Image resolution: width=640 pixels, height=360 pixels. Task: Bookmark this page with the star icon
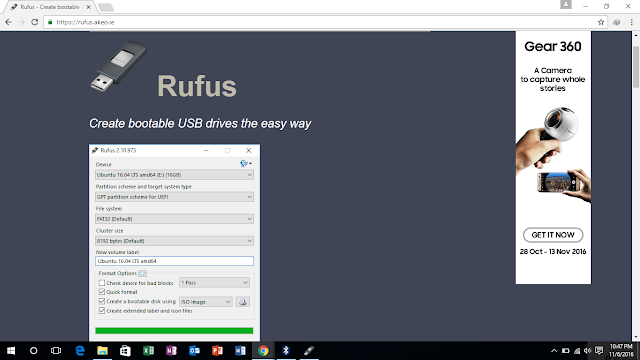[x=601, y=22]
